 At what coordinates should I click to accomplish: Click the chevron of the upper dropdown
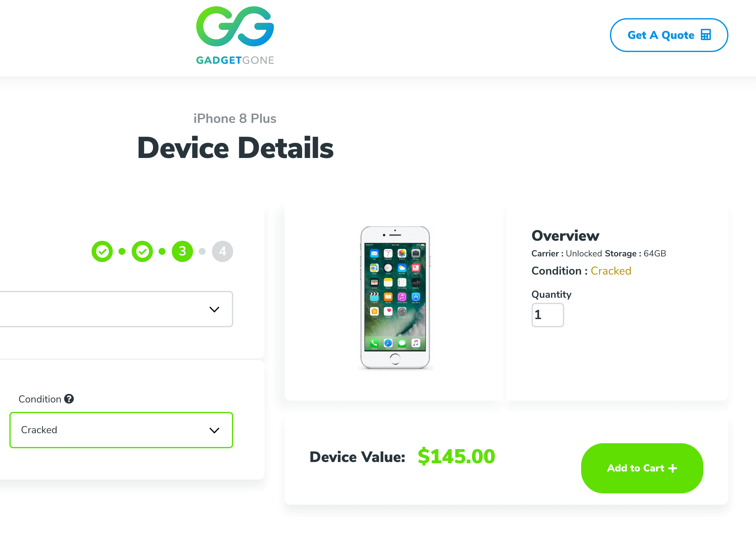(214, 310)
